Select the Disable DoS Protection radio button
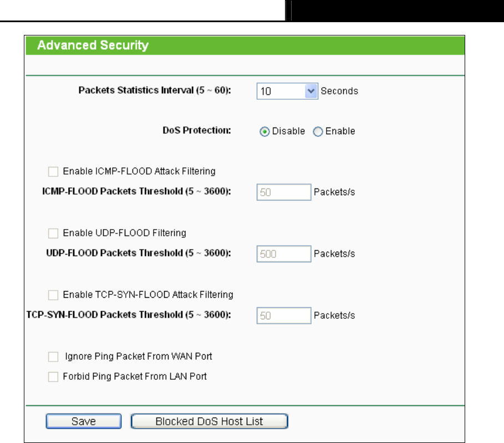Image resolution: width=504 pixels, height=443 pixels. tap(264, 131)
